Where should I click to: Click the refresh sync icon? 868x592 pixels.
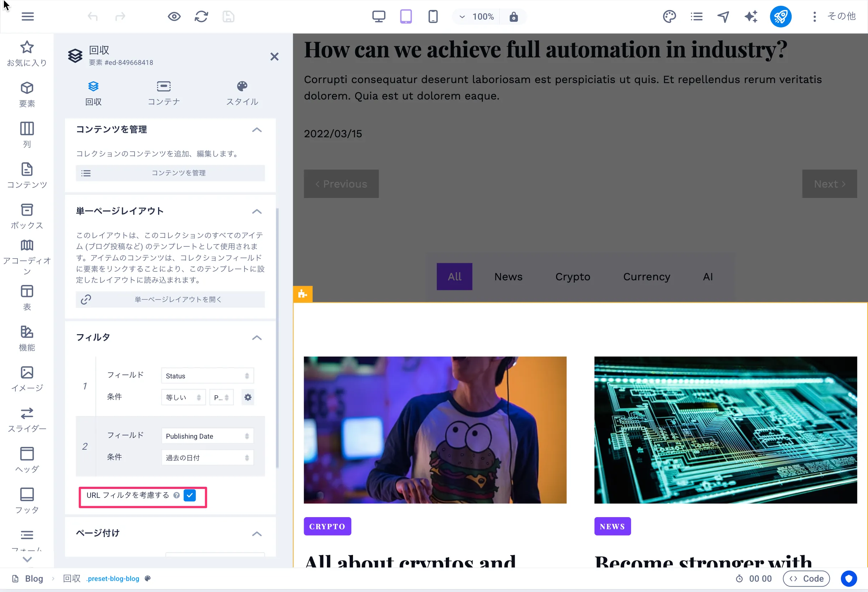click(201, 16)
